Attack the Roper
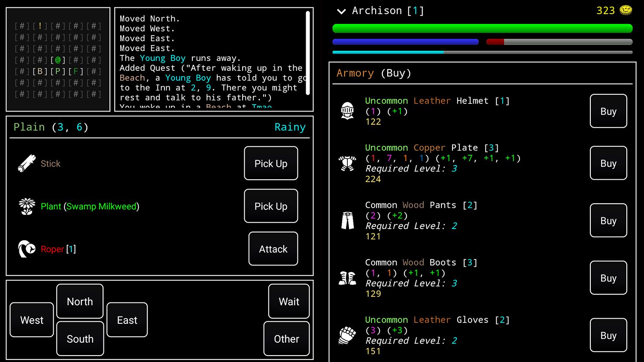 (x=273, y=249)
